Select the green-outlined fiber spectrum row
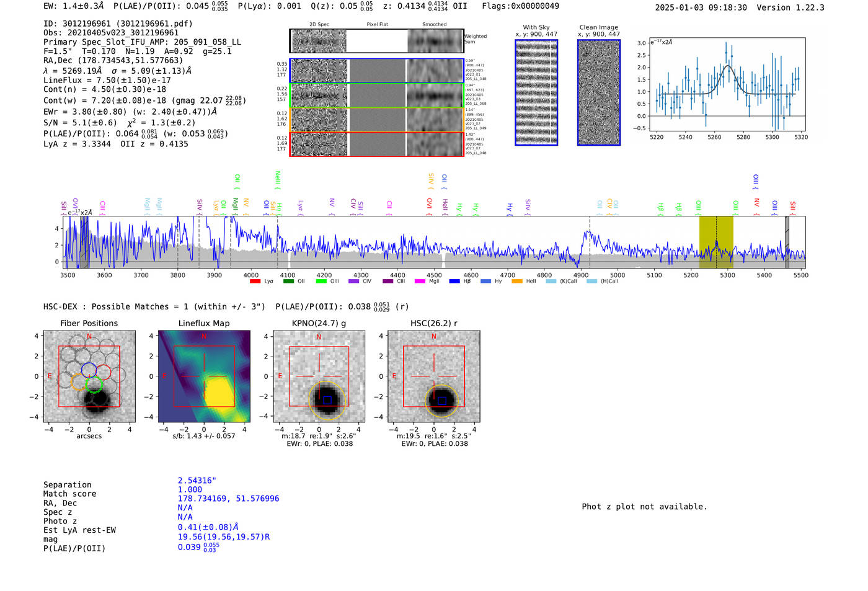 click(x=377, y=96)
